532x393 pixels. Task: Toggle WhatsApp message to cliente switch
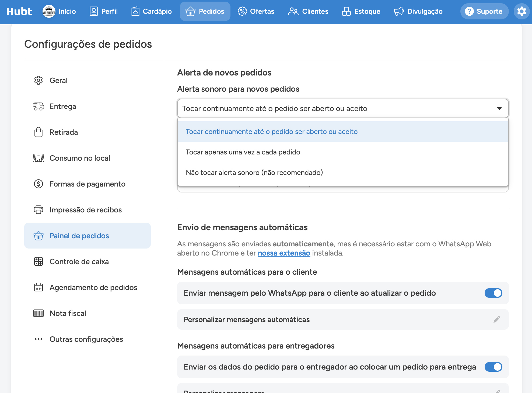pyautogui.click(x=493, y=293)
